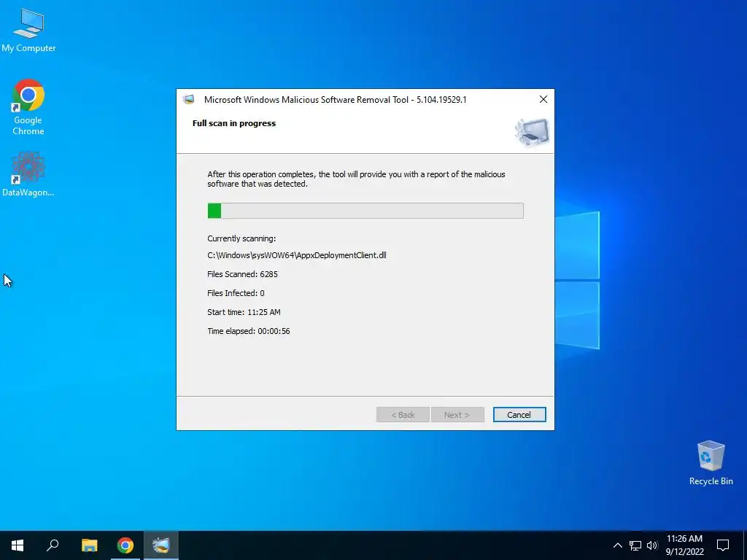Screen dimensions: 747x560
Task: Select the Google Chrome desktop shortcut
Action: tap(28, 107)
